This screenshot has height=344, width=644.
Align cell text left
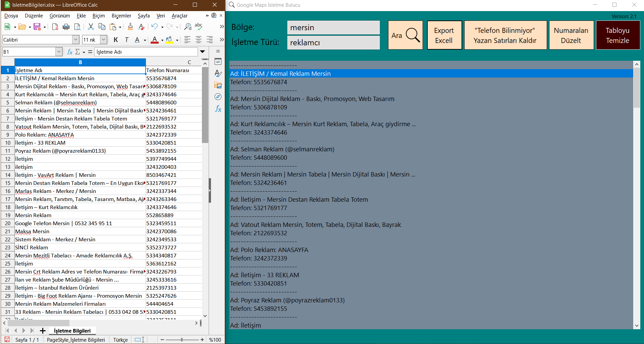(x=187, y=40)
